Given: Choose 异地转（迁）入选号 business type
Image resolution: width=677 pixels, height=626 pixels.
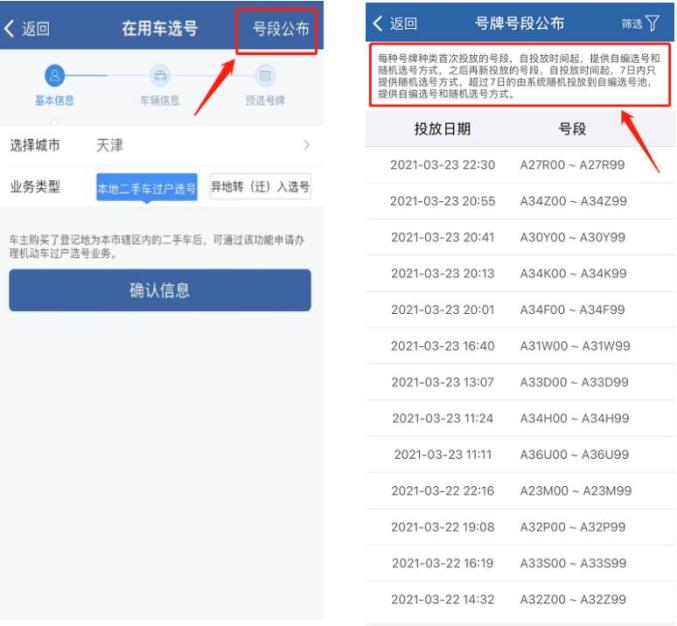Looking at the screenshot, I should click(x=260, y=187).
